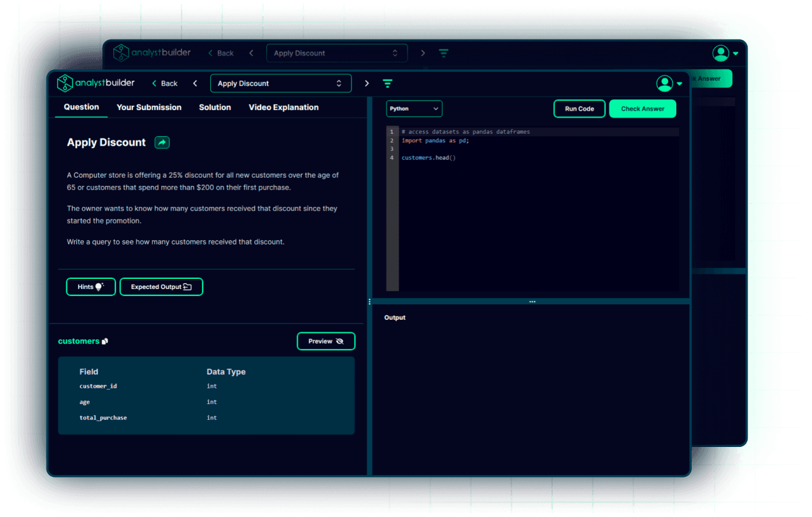
Task: Click the age field row
Action: pos(206,402)
